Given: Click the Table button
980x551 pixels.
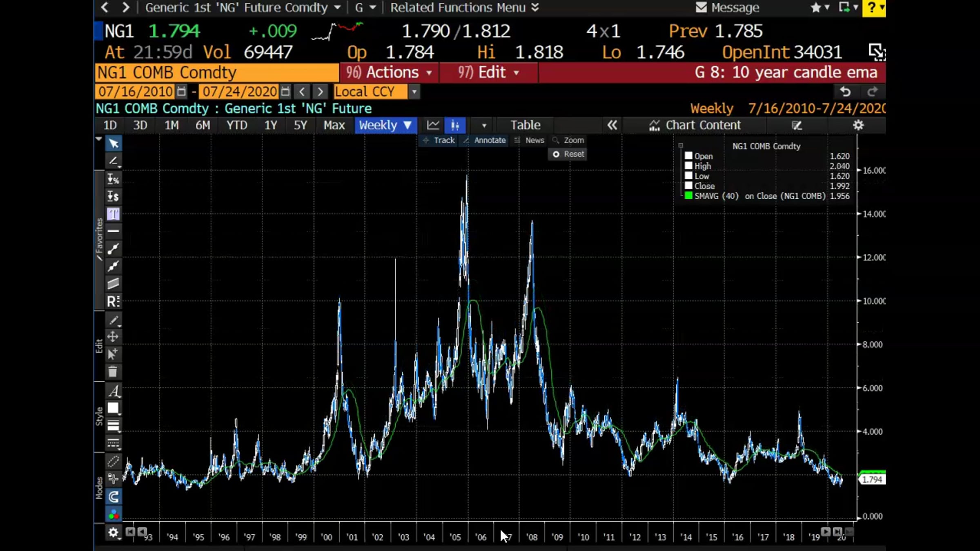Looking at the screenshot, I should coord(525,125).
